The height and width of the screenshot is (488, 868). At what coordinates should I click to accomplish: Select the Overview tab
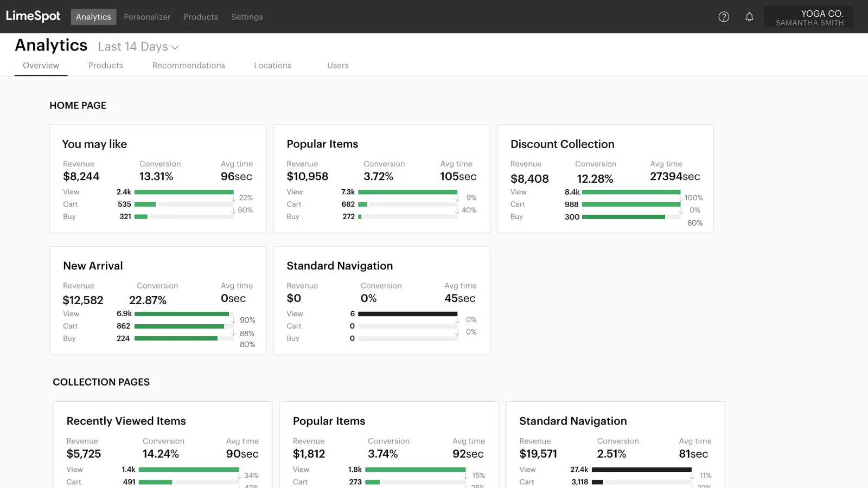(x=41, y=65)
